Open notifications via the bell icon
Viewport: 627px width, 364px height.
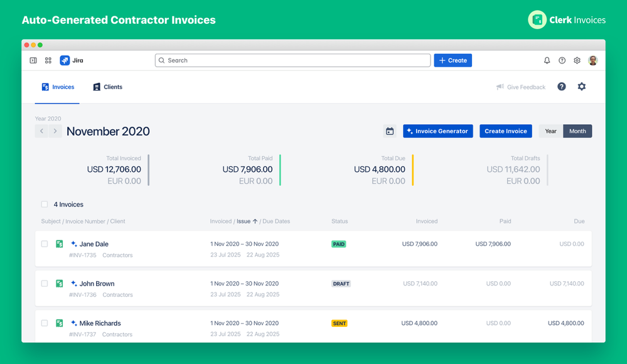click(547, 60)
